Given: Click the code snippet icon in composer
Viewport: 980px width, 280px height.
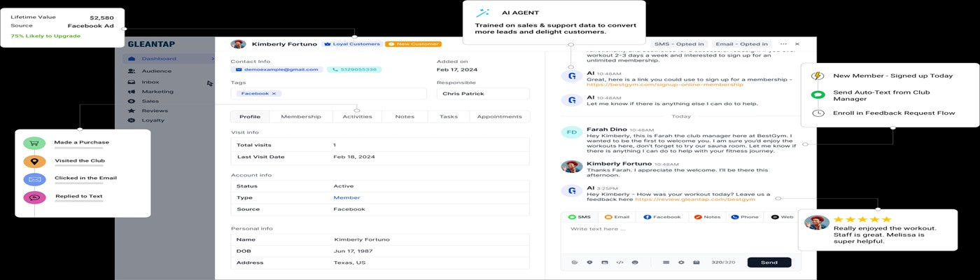Looking at the screenshot, I should (619, 262).
